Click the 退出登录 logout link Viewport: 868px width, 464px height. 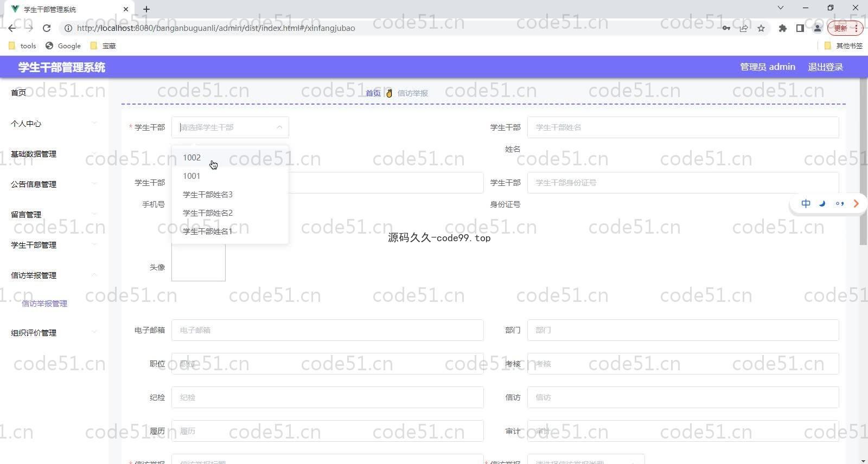pos(825,67)
